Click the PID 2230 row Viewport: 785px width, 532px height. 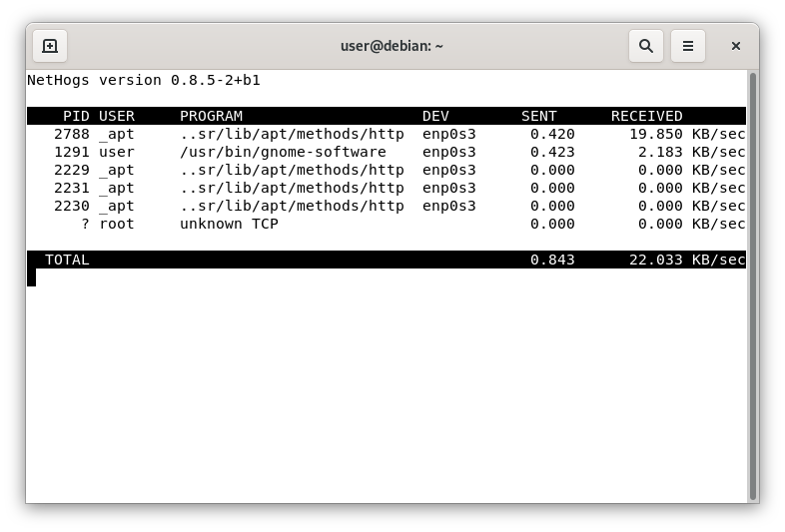pos(387,207)
